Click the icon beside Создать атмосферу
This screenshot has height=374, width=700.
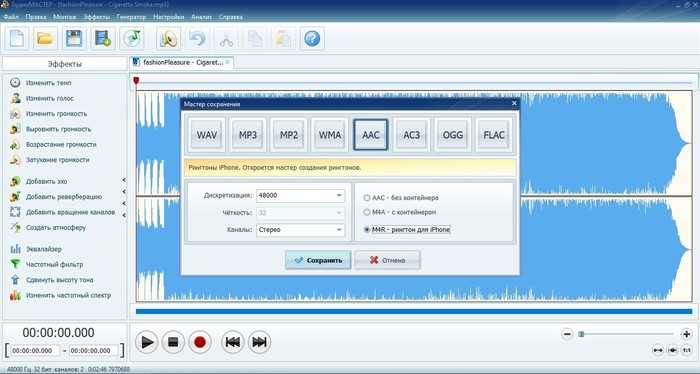15,227
